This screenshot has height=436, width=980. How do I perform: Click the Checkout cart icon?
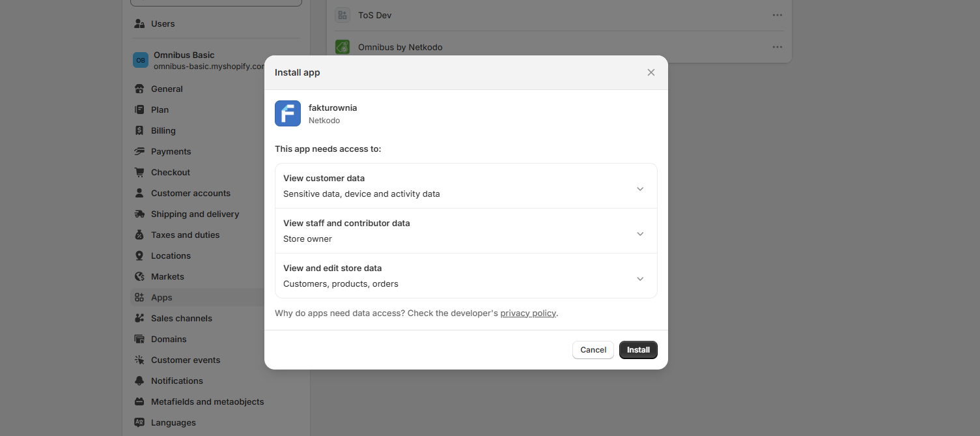coord(139,172)
